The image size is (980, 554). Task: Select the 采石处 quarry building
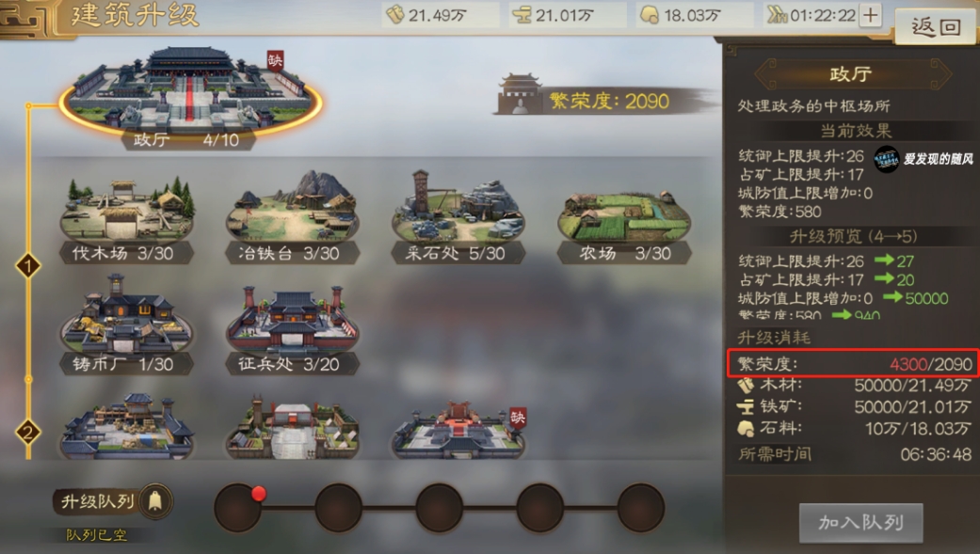(458, 216)
